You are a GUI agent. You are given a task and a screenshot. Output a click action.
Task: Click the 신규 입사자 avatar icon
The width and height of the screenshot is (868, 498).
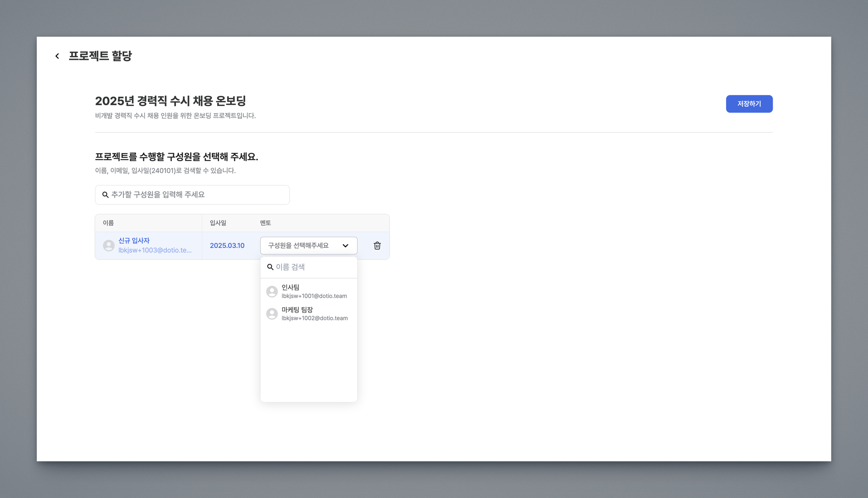(x=109, y=246)
